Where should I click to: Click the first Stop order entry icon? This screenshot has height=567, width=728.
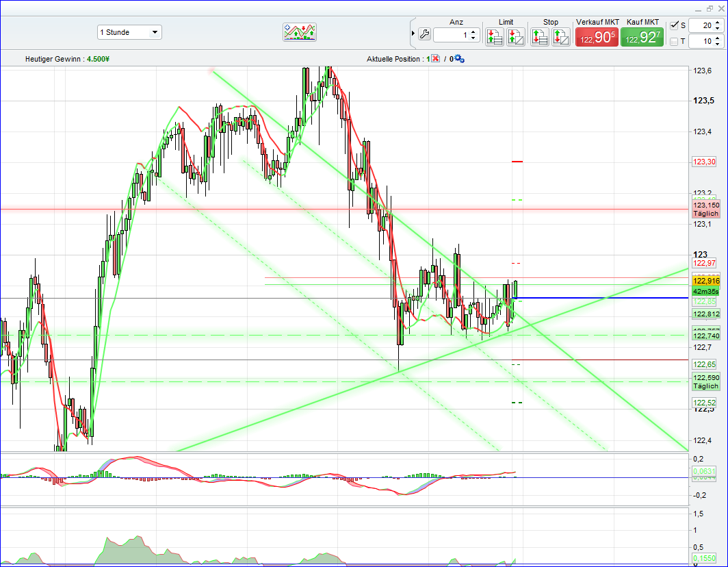538,36
